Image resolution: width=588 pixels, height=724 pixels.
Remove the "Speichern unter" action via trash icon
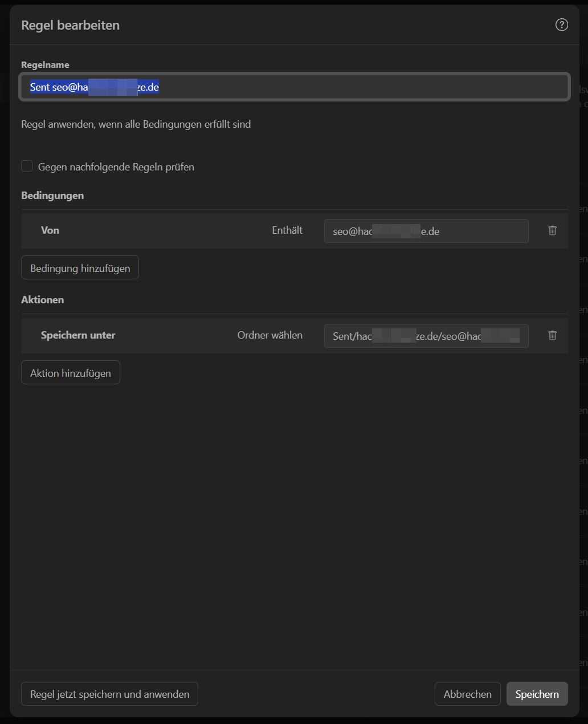[x=552, y=335]
